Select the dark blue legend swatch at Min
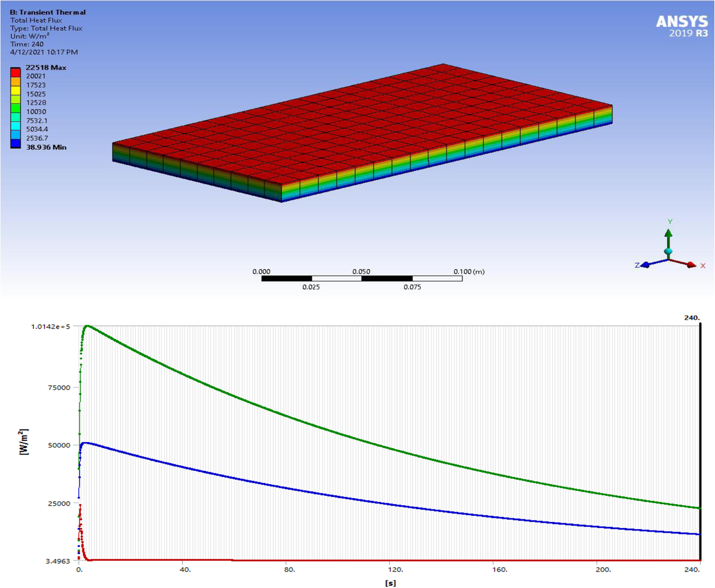 [x=16, y=143]
